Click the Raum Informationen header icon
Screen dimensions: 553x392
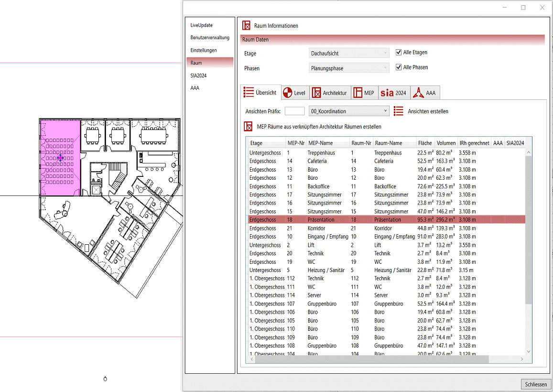247,26
